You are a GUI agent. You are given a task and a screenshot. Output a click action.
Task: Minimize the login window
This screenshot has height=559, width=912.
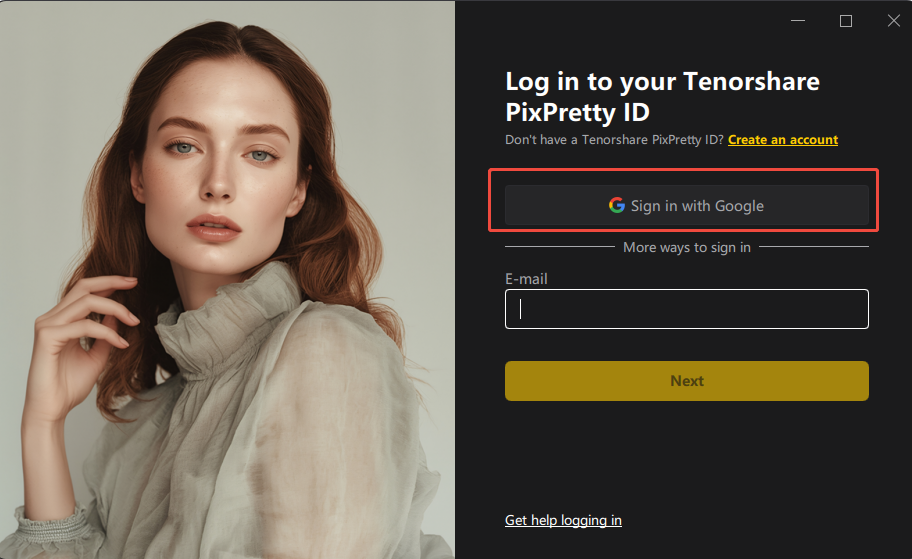pyautogui.click(x=798, y=21)
